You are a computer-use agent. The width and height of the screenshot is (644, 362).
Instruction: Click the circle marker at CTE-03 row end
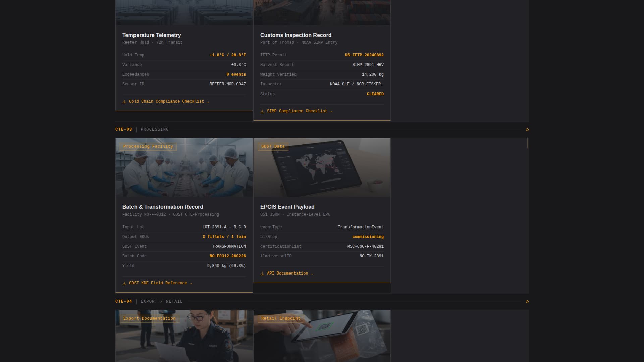click(527, 130)
